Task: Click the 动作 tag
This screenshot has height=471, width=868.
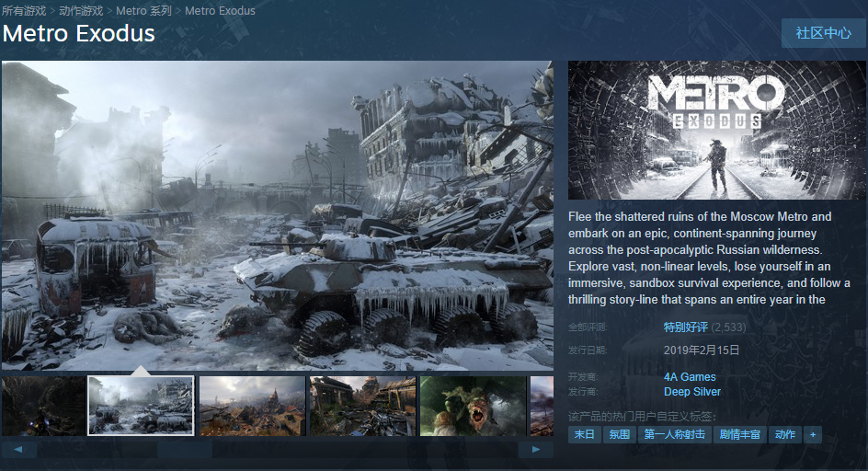Action: [x=785, y=434]
